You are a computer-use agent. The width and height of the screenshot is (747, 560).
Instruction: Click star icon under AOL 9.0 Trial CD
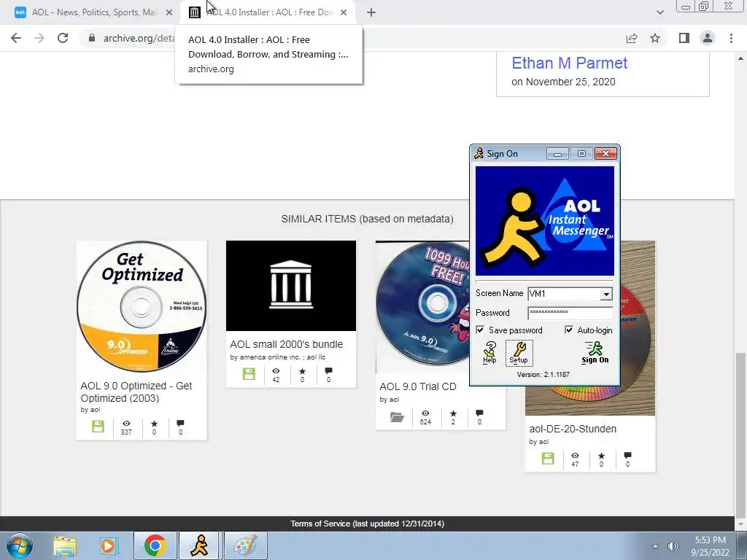tap(453, 413)
